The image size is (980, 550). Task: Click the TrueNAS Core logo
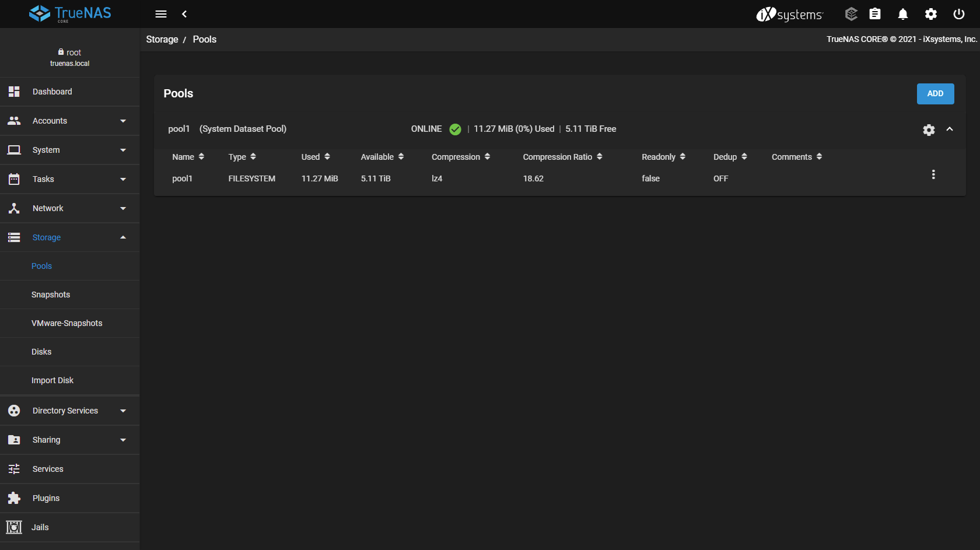pos(69,13)
